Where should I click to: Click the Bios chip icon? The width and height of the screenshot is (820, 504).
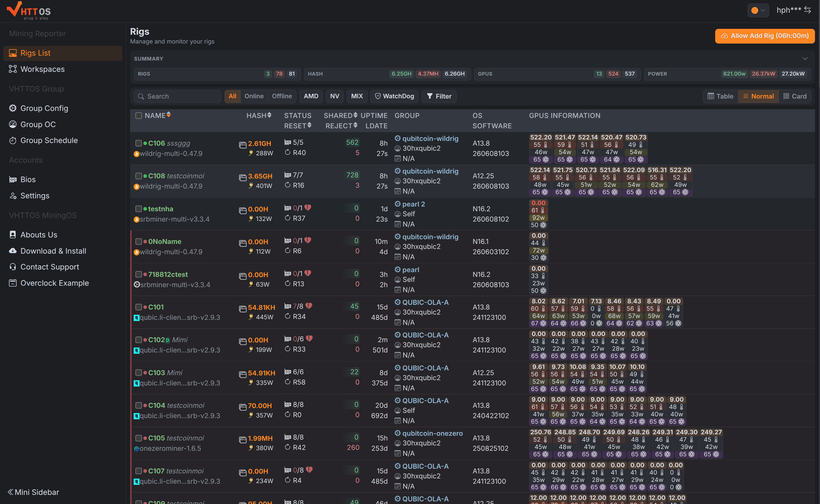coord(13,179)
